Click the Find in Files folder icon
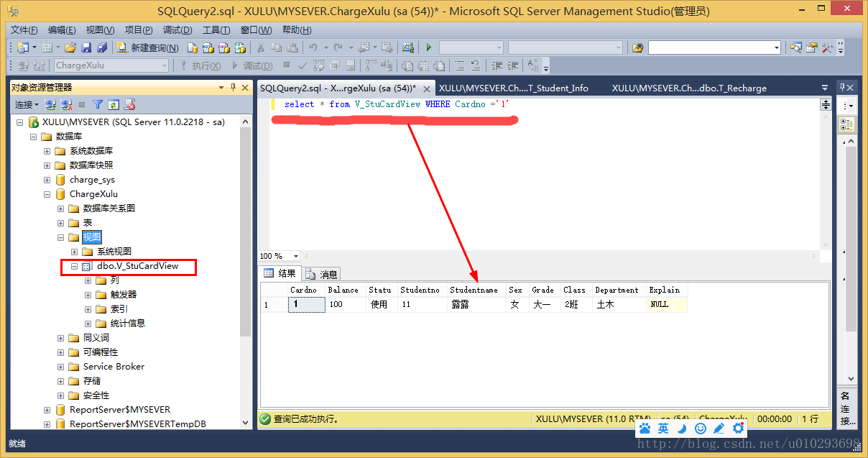The image size is (868, 458). (637, 47)
